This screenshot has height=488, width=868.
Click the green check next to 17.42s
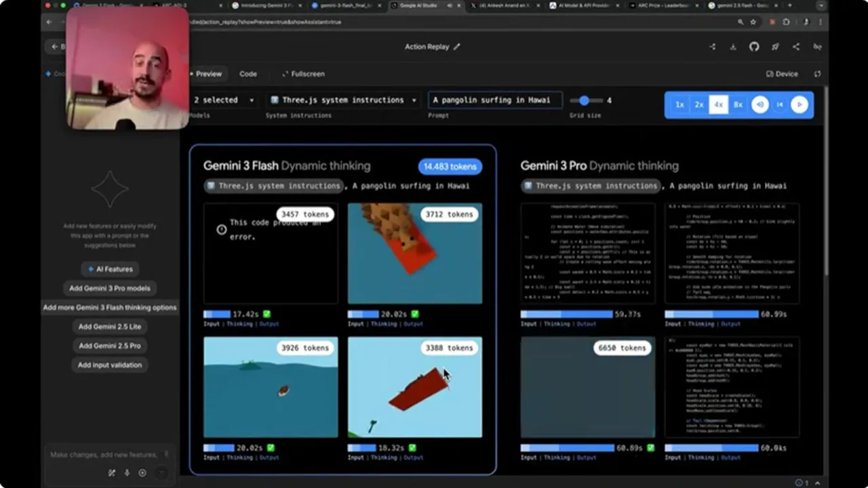(267, 314)
